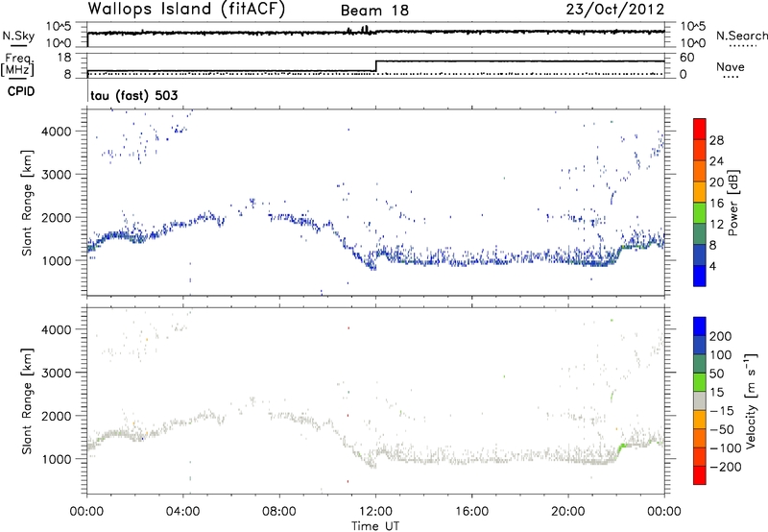Click the "Nave" legend label
Image resolution: width=768 pixels, height=532 pixels.
[731, 66]
